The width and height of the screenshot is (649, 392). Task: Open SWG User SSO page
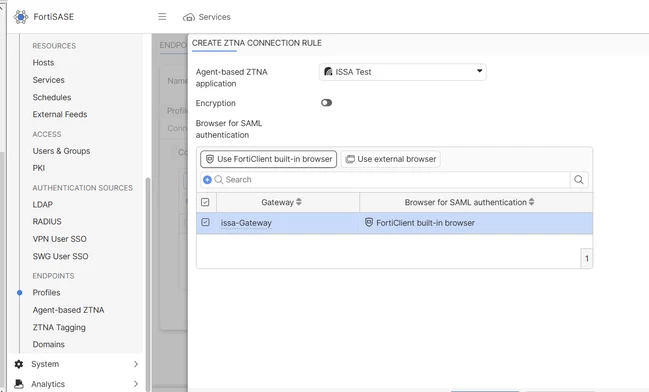(x=60, y=256)
